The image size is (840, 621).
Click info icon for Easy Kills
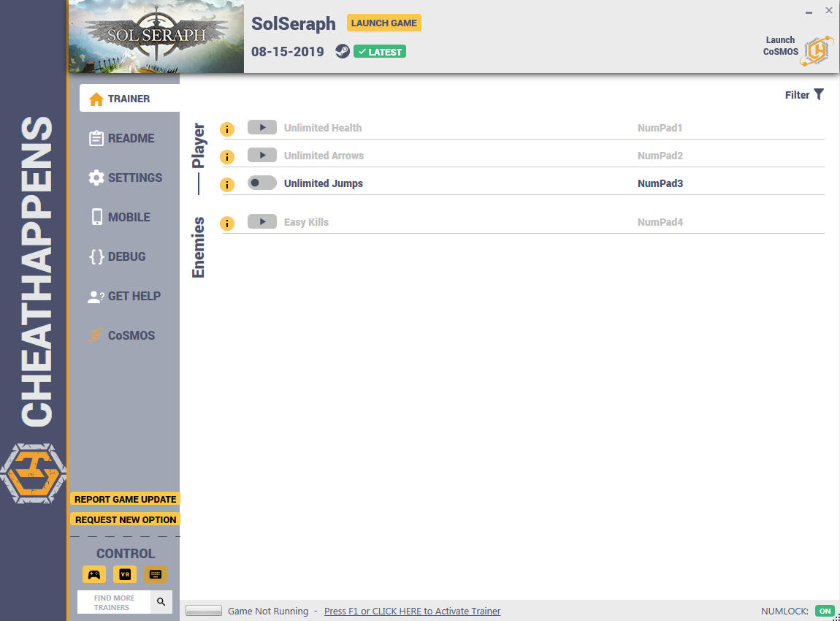pos(227,224)
